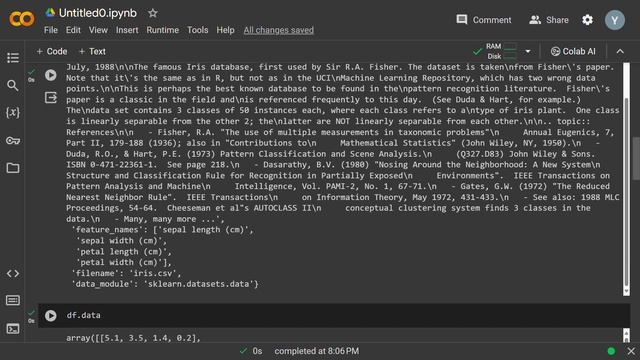Click the RAM Disk usage indicator
Screen dimensions: 640x360
[501, 51]
